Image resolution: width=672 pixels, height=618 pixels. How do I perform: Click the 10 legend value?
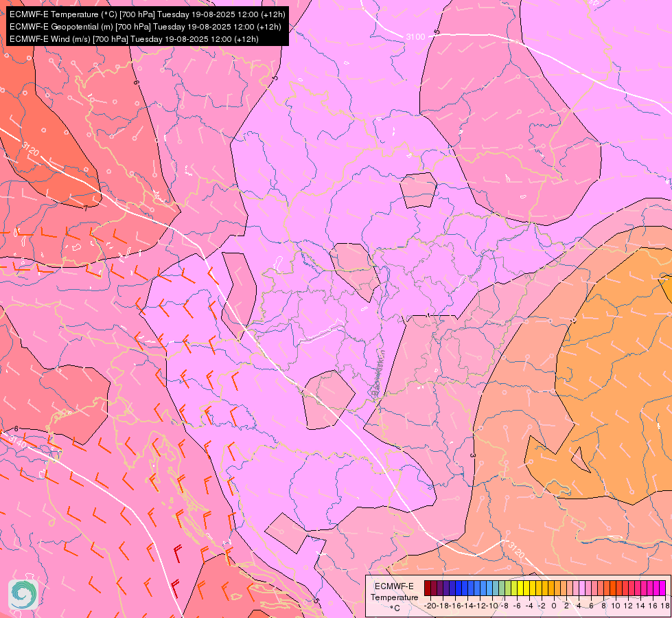click(x=616, y=606)
